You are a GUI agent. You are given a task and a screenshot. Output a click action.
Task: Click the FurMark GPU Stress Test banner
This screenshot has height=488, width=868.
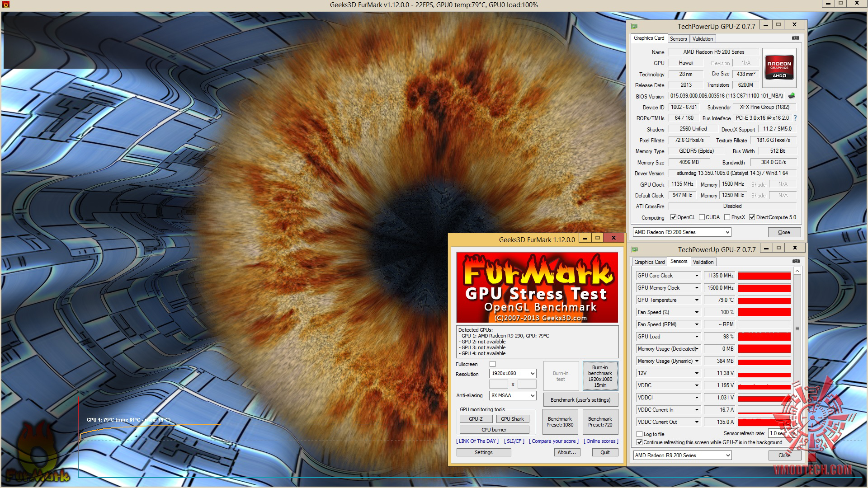click(537, 287)
